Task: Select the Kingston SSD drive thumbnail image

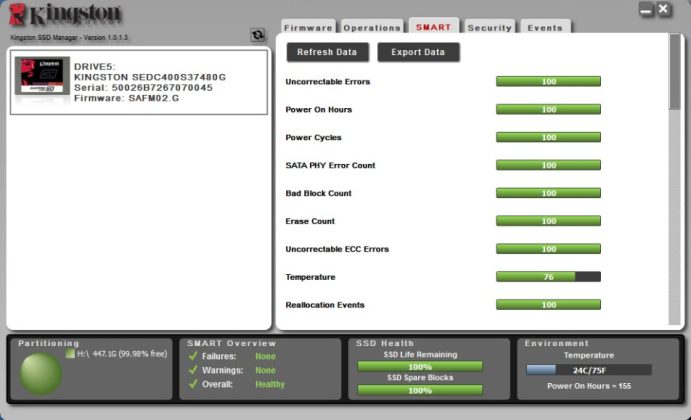Action: pyautogui.click(x=42, y=76)
